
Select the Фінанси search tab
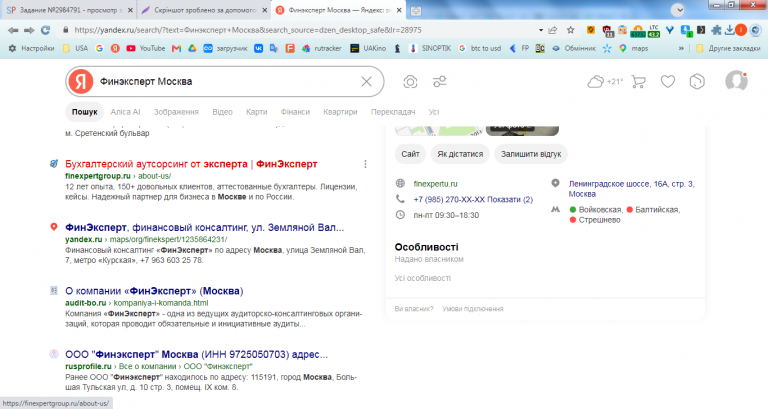(x=295, y=112)
